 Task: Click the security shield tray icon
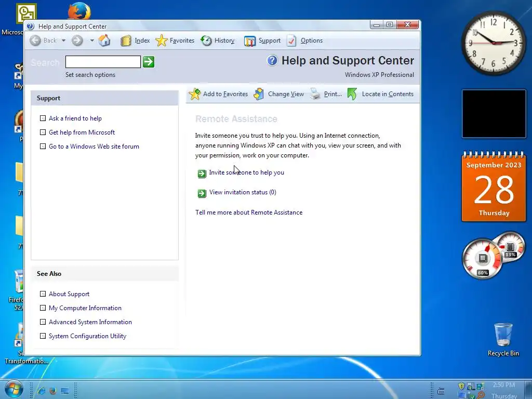pyautogui.click(x=461, y=386)
